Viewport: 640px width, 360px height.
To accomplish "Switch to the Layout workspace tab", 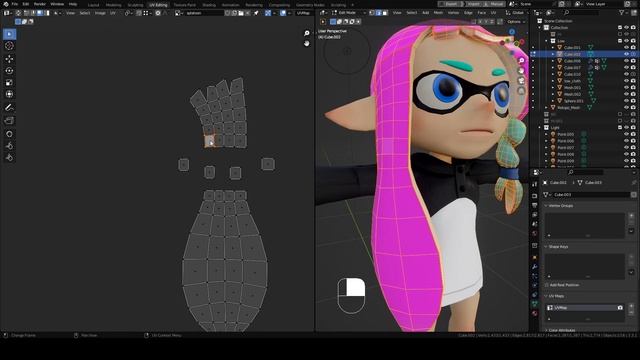I will [93, 5].
